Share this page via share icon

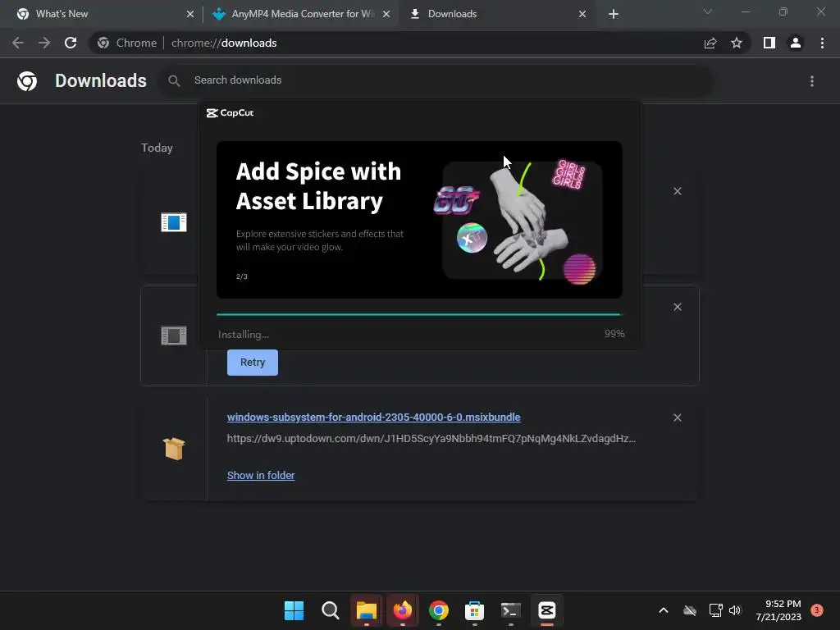click(x=710, y=43)
